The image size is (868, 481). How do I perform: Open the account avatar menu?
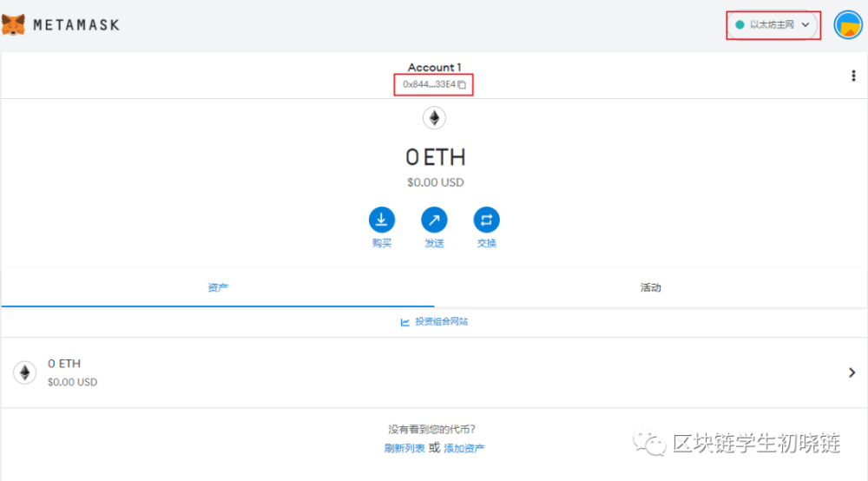click(847, 25)
